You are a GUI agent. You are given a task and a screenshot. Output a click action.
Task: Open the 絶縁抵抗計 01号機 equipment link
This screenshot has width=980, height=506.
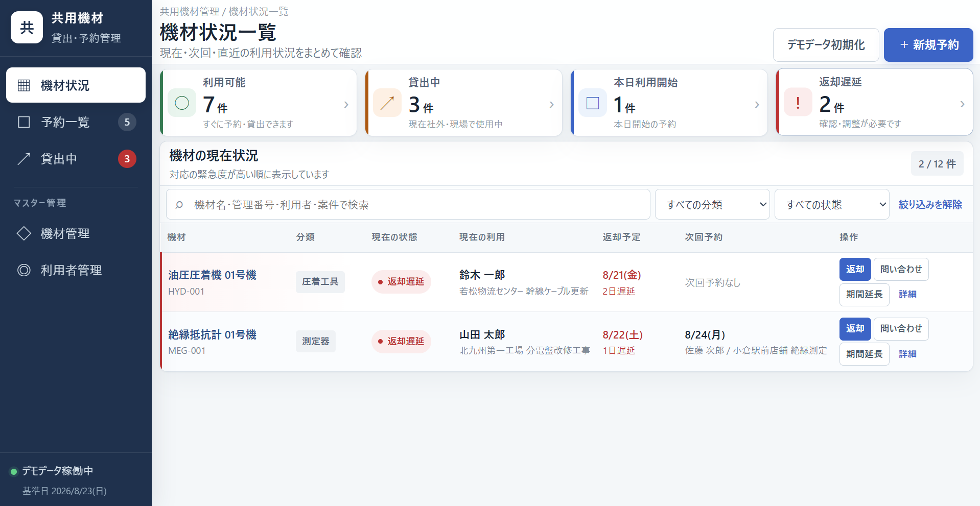click(x=212, y=334)
